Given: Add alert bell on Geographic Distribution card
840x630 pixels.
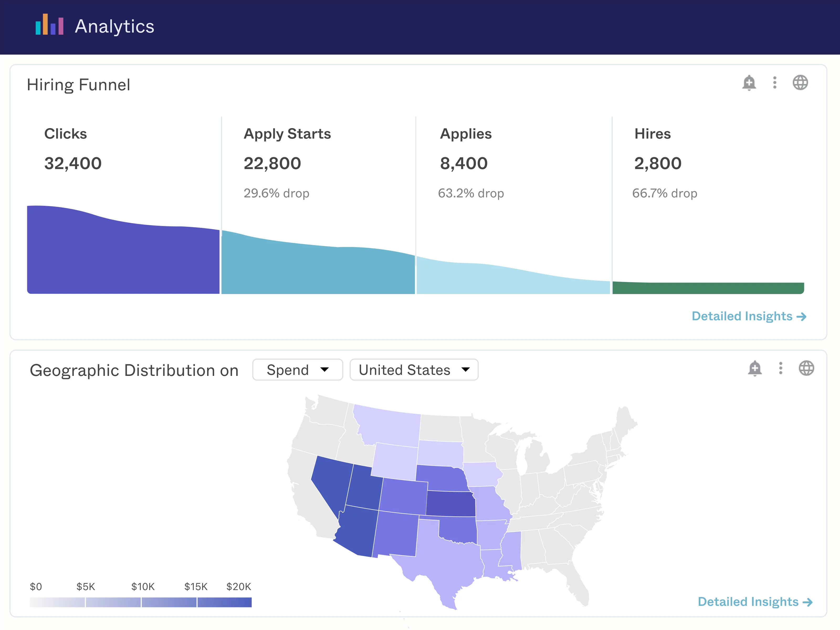Looking at the screenshot, I should [755, 368].
